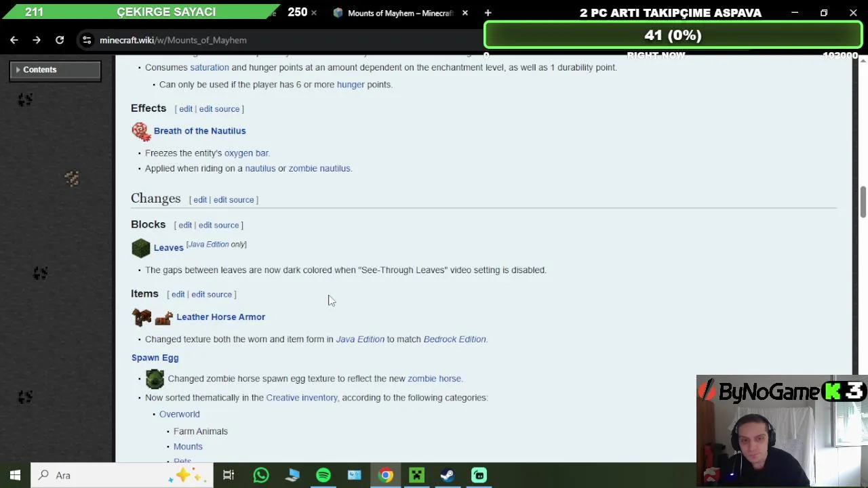Screen dimensions: 868x488
Task: Open Task View from the taskbar
Action: tap(229, 475)
